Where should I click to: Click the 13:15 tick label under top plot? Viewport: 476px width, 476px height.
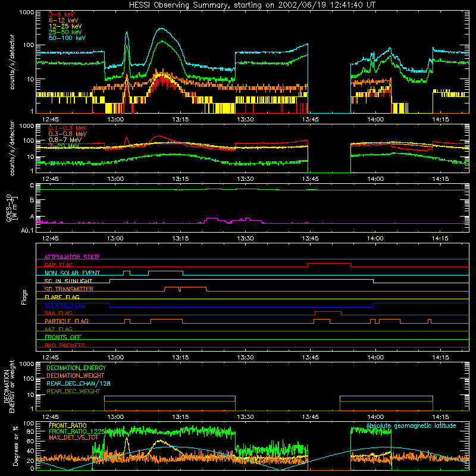(180, 120)
